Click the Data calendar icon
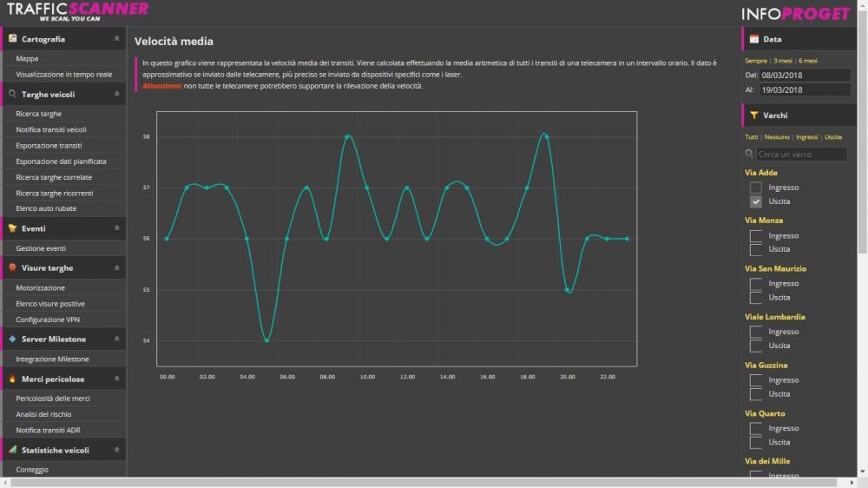Image resolution: width=868 pixels, height=488 pixels. 754,39
